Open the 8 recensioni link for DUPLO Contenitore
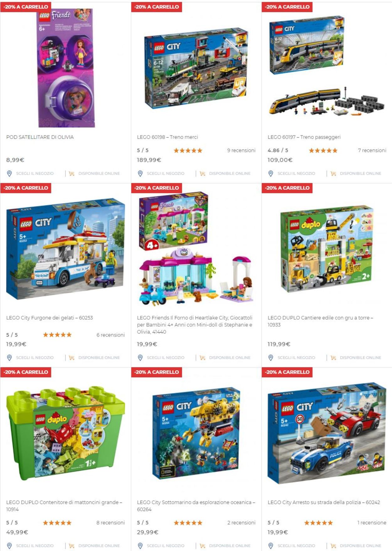 tap(110, 523)
